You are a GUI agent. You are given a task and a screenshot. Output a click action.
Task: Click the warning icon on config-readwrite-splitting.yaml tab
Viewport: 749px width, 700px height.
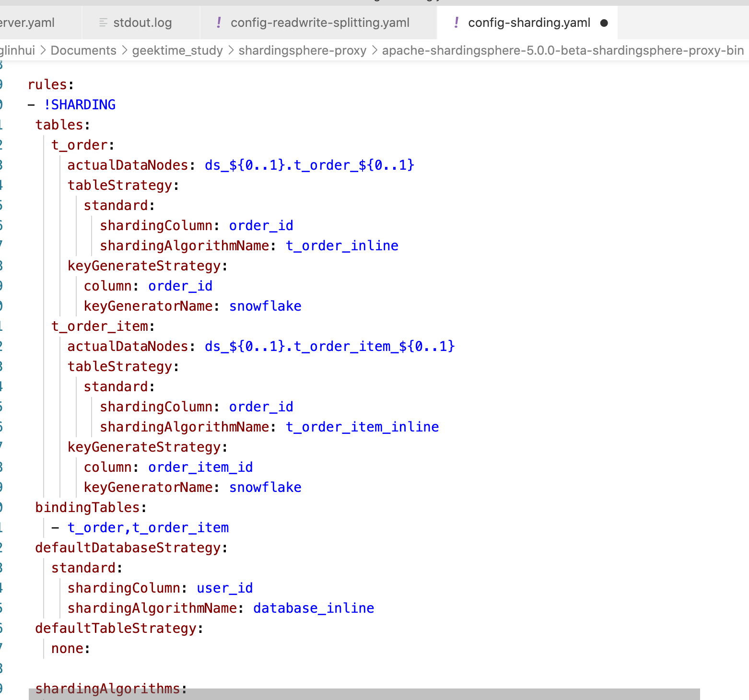pos(219,22)
